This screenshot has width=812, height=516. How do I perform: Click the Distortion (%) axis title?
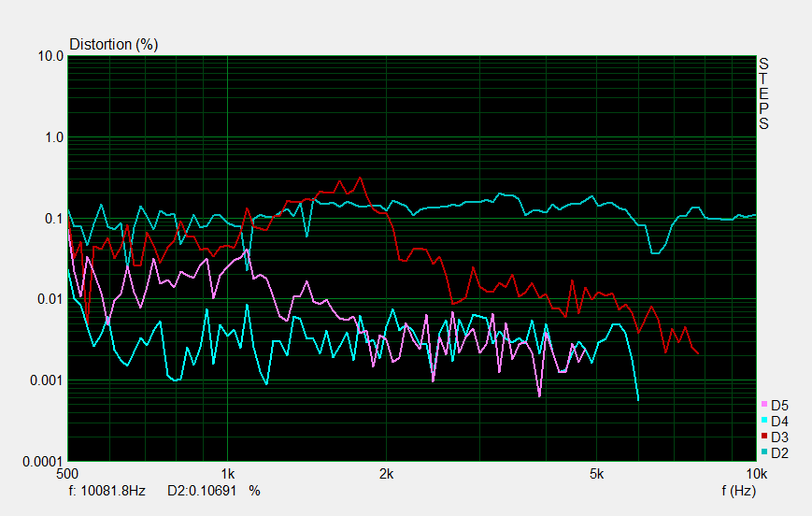(113, 45)
